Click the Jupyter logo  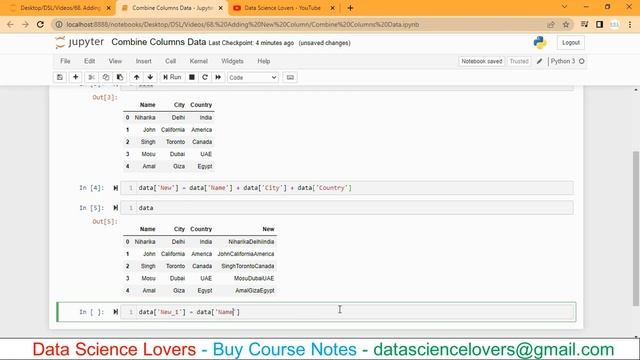(x=80, y=42)
